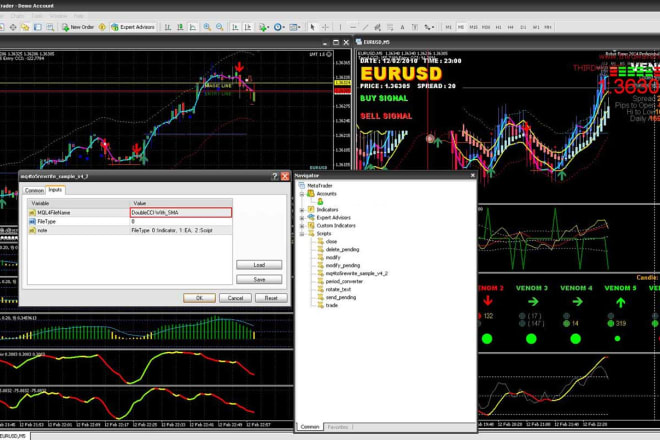Switch to Navigator Common tab
The image size is (660, 440).
310,427
